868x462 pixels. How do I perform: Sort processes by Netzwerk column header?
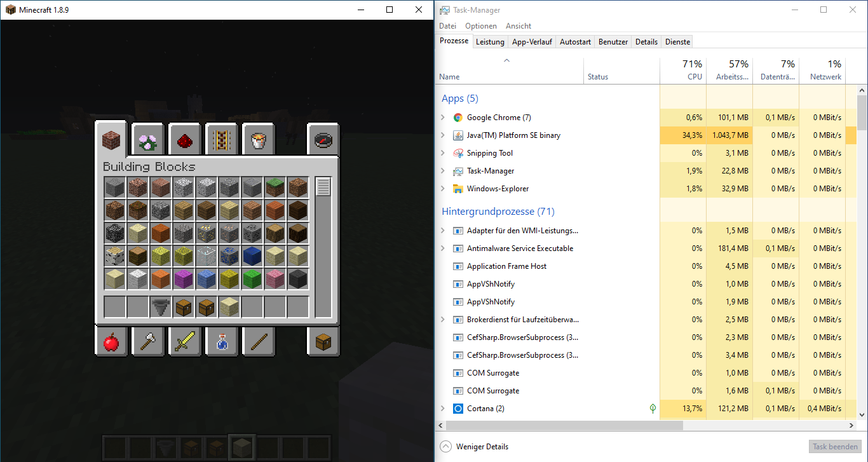tap(822, 71)
